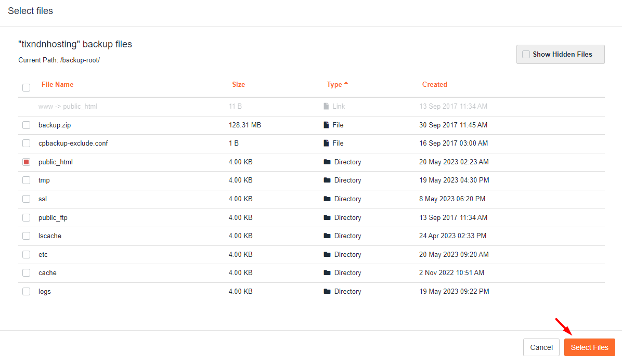Tick the checkbox for backup.zip
The height and width of the screenshot is (364, 622).
(x=26, y=125)
